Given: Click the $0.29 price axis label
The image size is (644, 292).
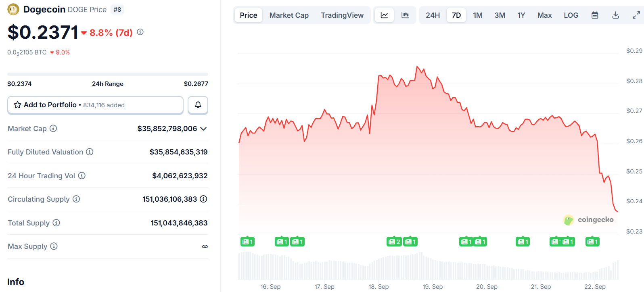Looking at the screenshot, I should 634,51.
